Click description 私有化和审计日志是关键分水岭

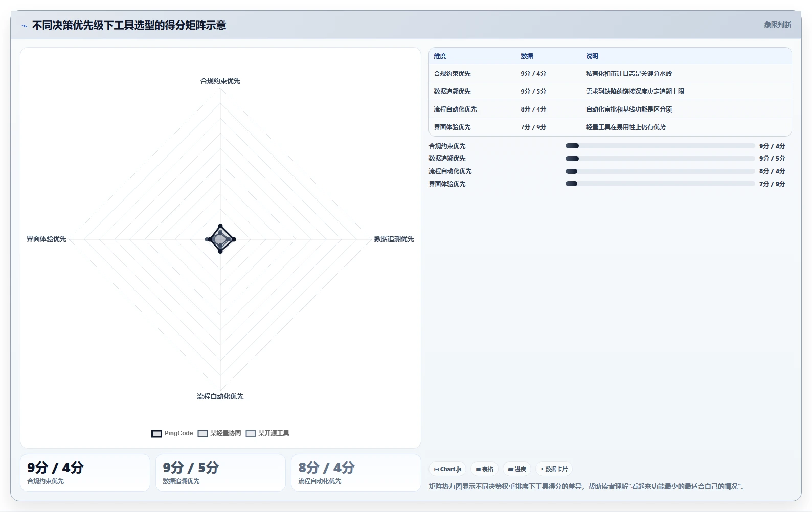point(629,74)
